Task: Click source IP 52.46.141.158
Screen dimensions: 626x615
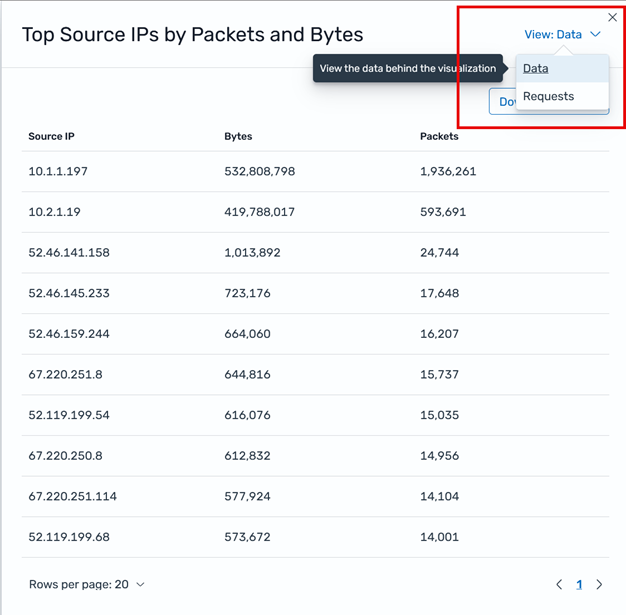Action: click(69, 252)
